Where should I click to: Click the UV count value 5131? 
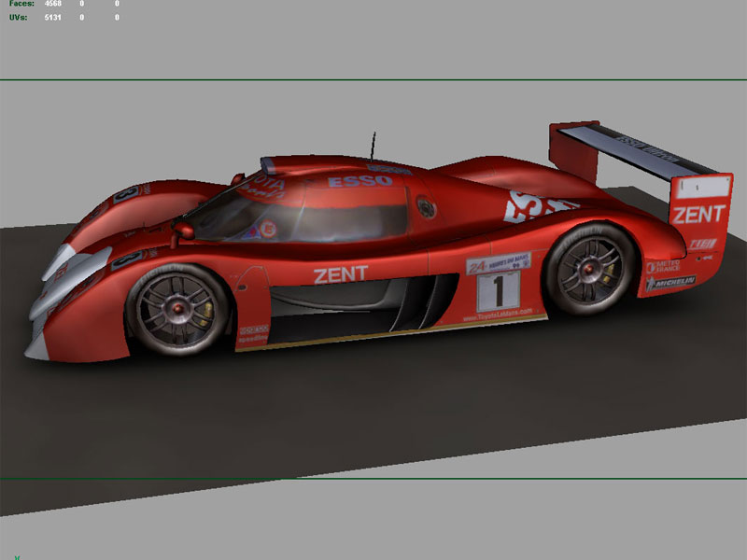pos(52,18)
